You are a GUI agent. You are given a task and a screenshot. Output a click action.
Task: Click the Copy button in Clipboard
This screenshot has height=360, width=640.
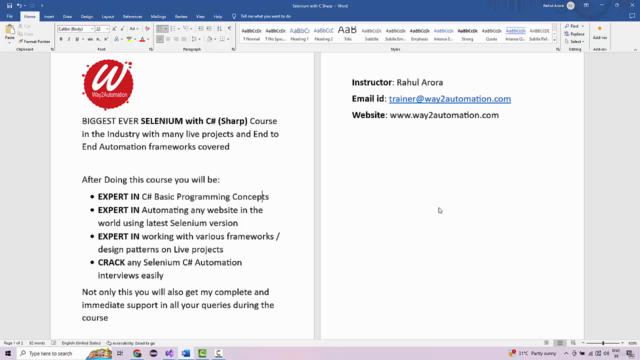25,34
